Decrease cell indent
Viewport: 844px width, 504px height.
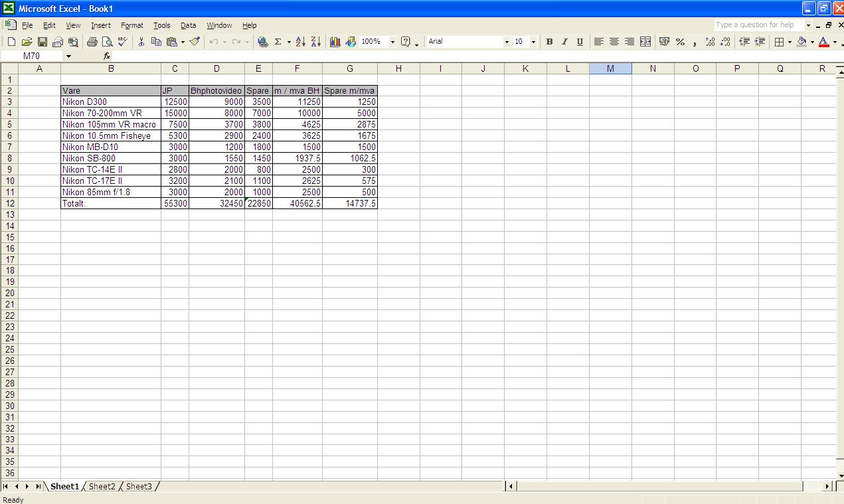[x=744, y=42]
